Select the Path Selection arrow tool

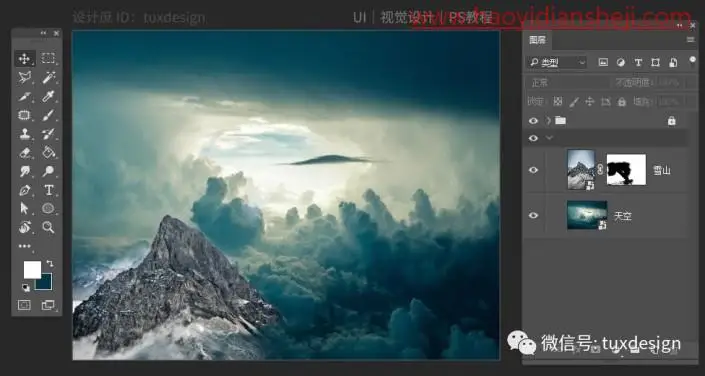pyautogui.click(x=24, y=208)
